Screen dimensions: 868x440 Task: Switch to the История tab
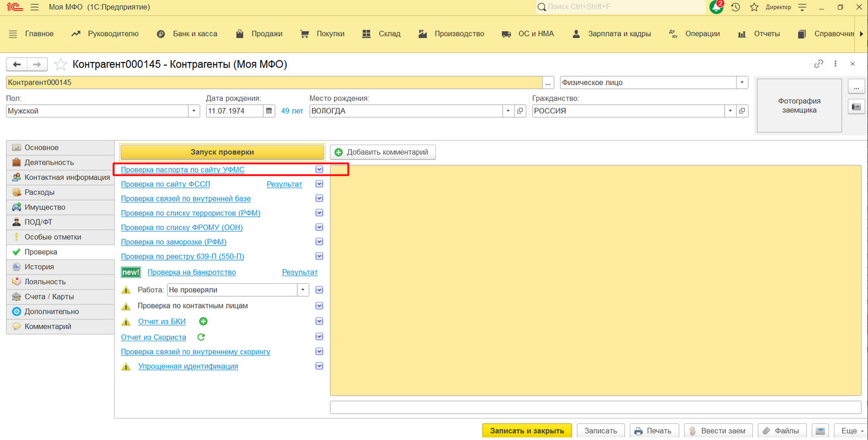coord(60,266)
